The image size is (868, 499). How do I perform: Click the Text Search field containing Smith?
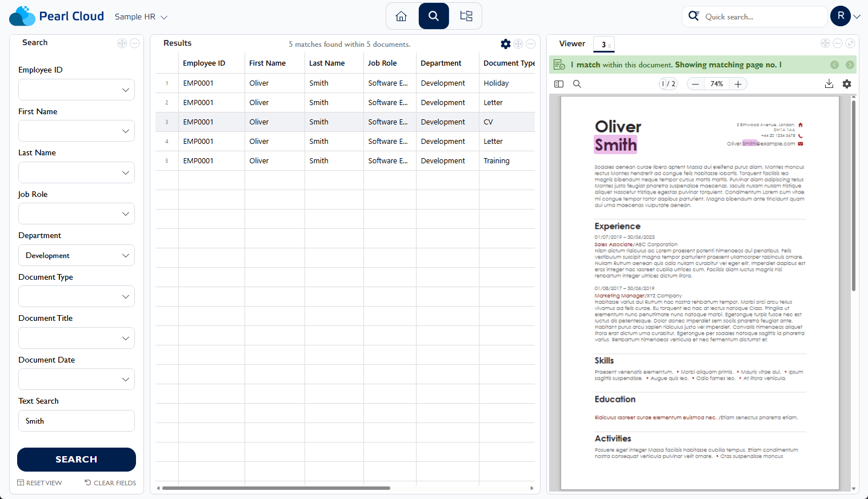tap(77, 421)
